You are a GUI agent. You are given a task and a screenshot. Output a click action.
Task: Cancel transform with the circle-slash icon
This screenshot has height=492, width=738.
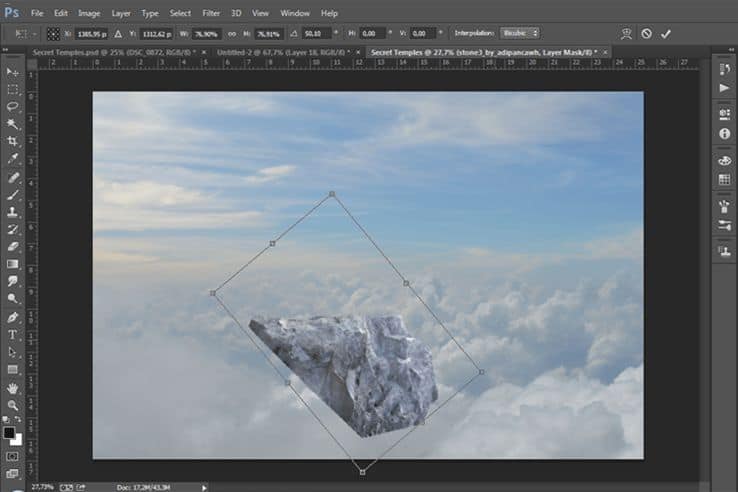point(646,34)
